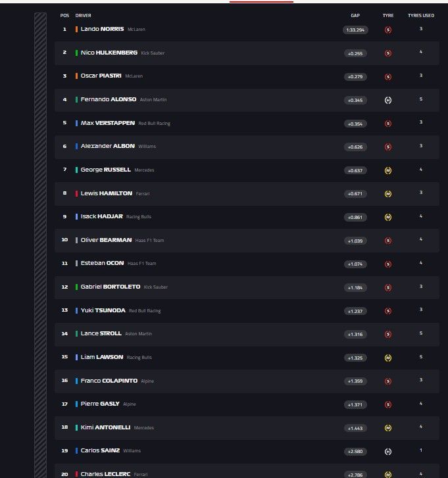
Task: Sort by the TYRES USED column header
Action: pos(420,15)
